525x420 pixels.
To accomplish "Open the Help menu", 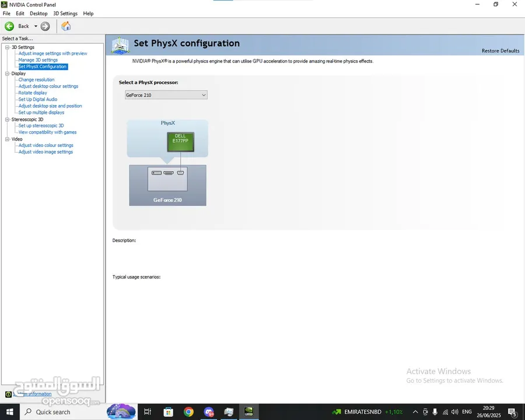I will pos(89,13).
